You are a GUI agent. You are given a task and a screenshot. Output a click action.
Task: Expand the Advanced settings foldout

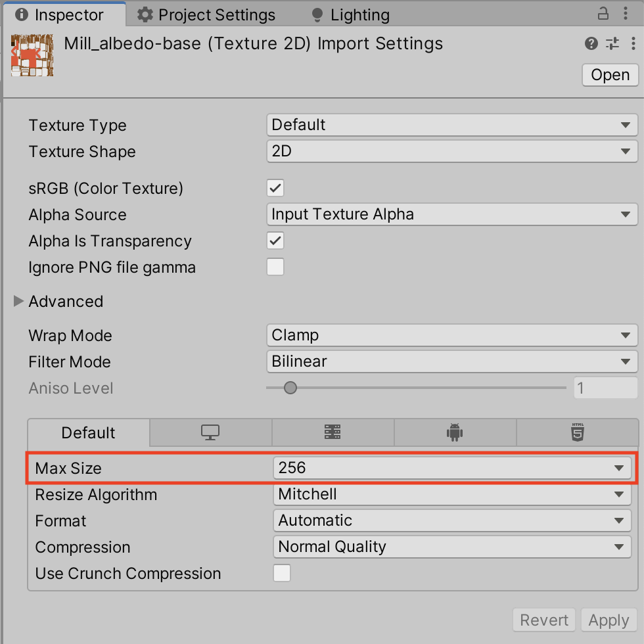[x=19, y=302]
